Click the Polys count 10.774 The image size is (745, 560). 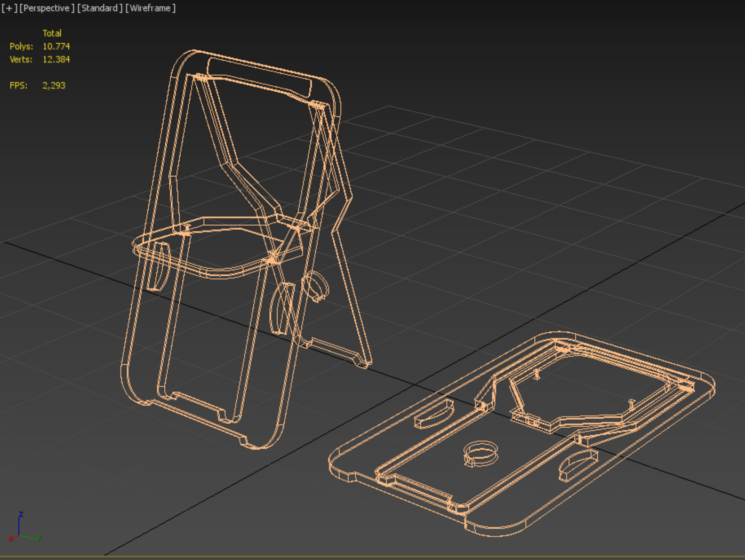coord(56,46)
